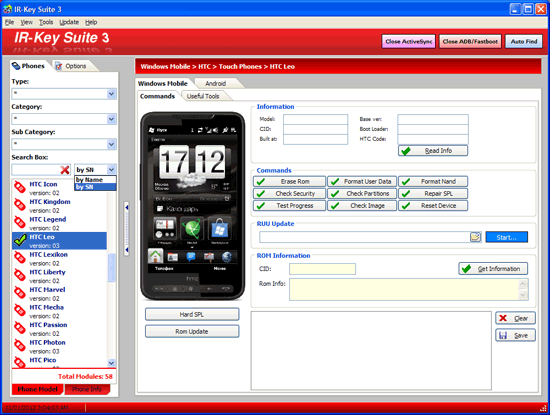Click the red tag icon beside HTC Photon
This screenshot has width=550, height=415.
coord(20,346)
